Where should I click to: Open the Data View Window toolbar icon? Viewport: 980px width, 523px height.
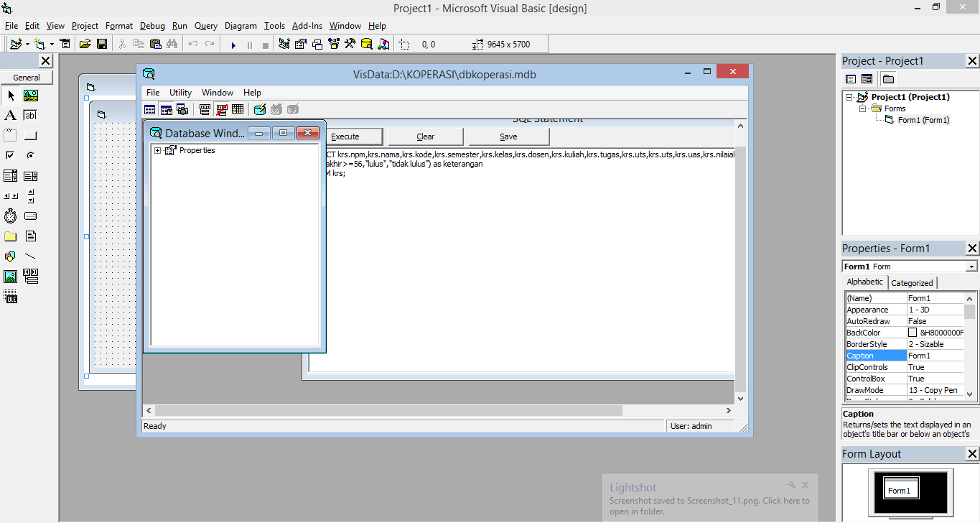click(367, 45)
